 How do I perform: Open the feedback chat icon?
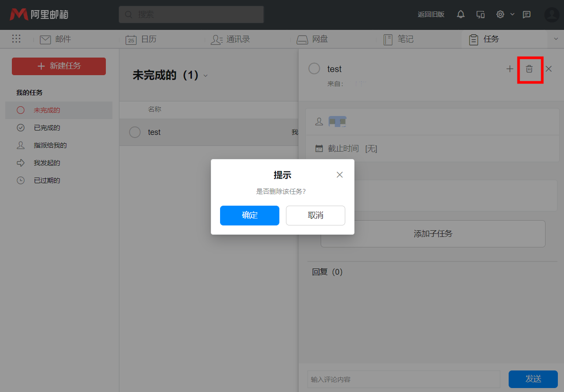point(527,15)
